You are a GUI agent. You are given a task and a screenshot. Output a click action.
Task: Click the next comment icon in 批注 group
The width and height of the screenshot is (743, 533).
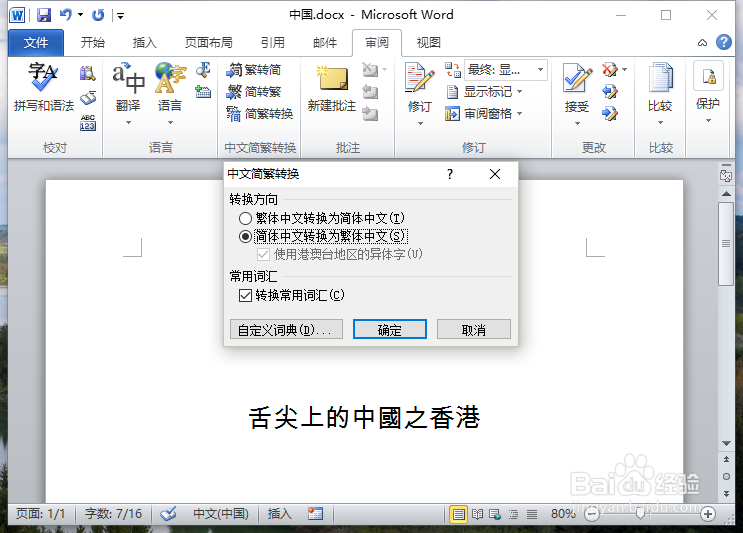click(x=370, y=114)
